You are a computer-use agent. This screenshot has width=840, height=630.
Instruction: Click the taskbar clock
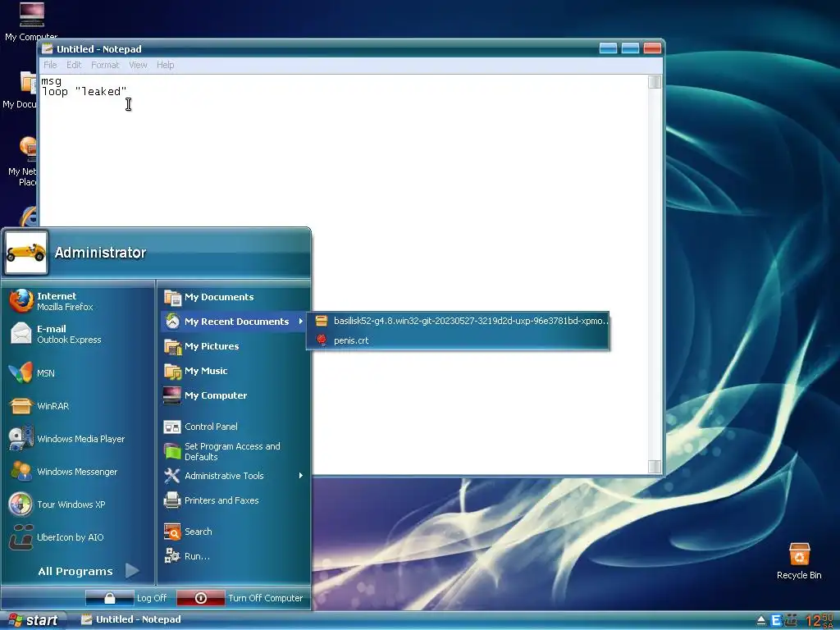(819, 621)
